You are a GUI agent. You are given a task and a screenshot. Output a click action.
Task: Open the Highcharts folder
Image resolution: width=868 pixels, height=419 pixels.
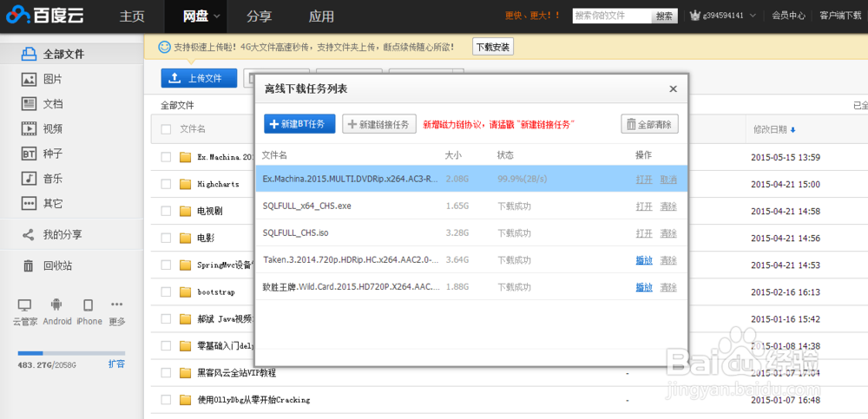pos(218,184)
